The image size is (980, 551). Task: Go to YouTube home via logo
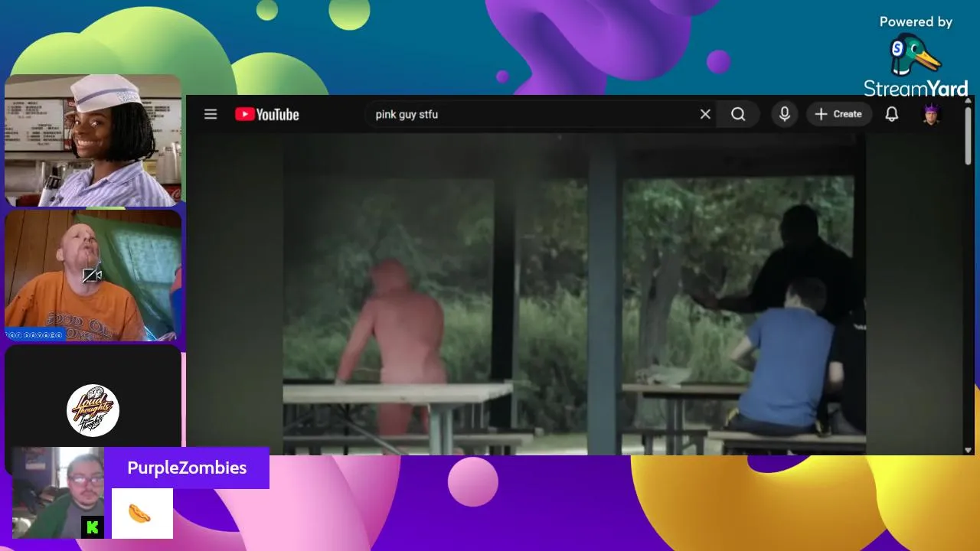coord(267,114)
